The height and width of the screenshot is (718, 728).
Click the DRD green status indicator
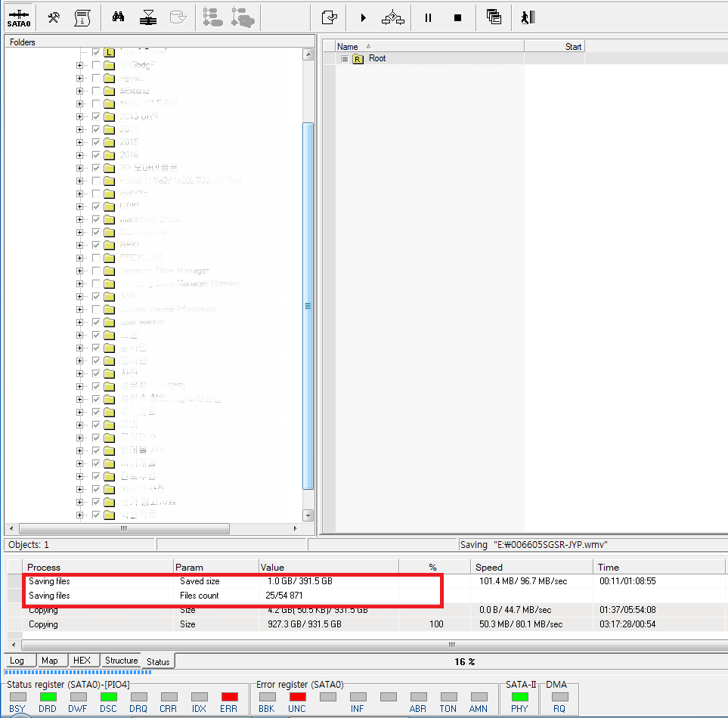(48, 697)
